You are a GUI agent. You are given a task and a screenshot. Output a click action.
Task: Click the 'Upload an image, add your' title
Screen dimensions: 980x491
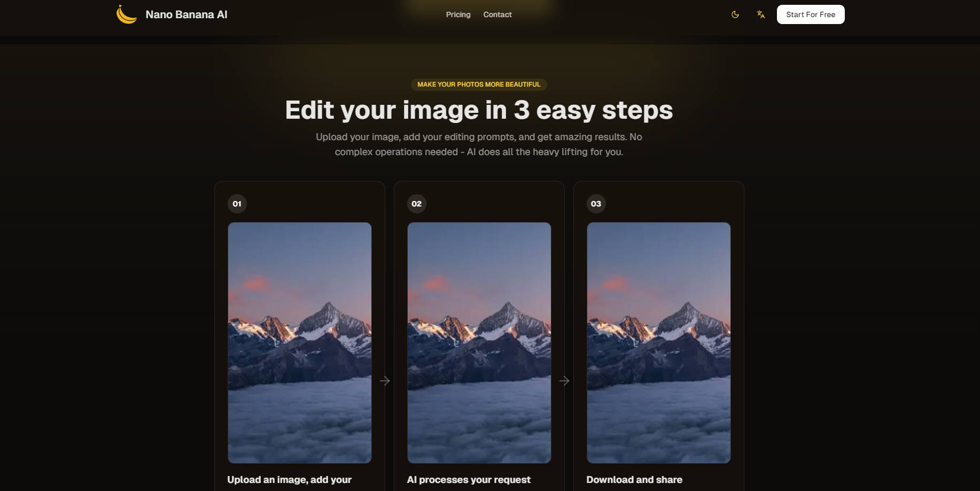point(289,480)
